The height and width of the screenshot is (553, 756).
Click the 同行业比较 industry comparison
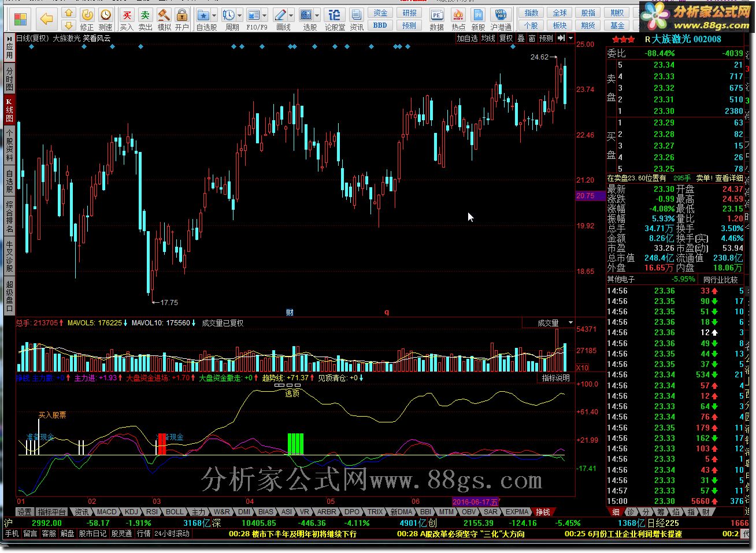click(x=720, y=279)
